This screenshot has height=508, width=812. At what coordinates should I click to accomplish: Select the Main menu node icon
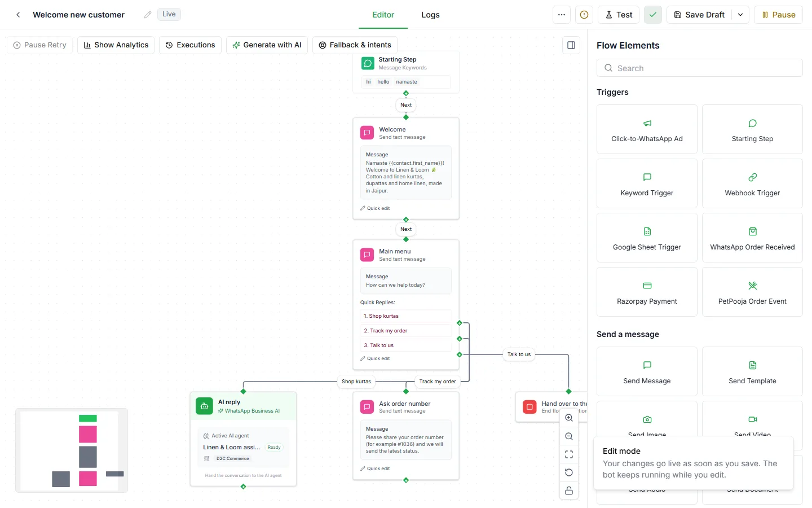[x=367, y=255]
